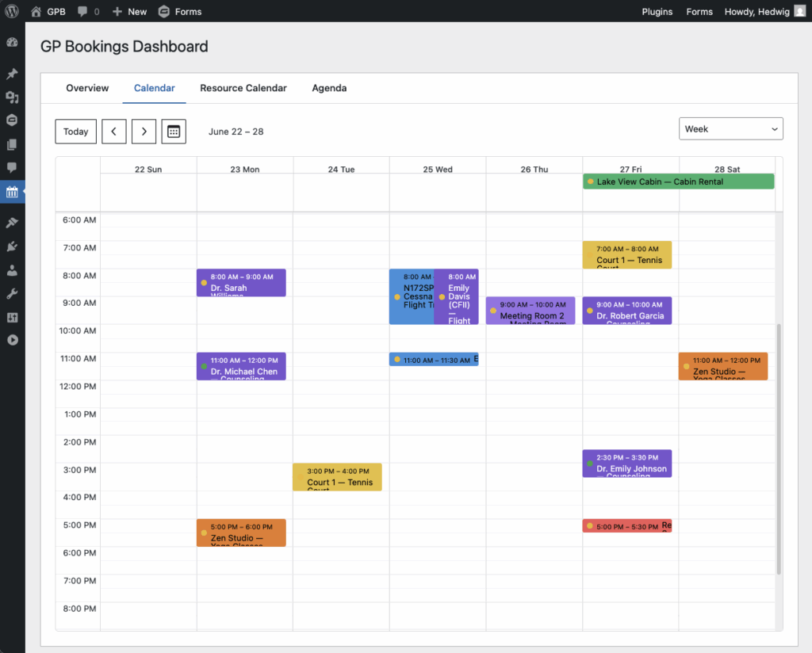The width and height of the screenshot is (812, 653).
Task: Open the Week view dropdown
Action: [730, 128]
